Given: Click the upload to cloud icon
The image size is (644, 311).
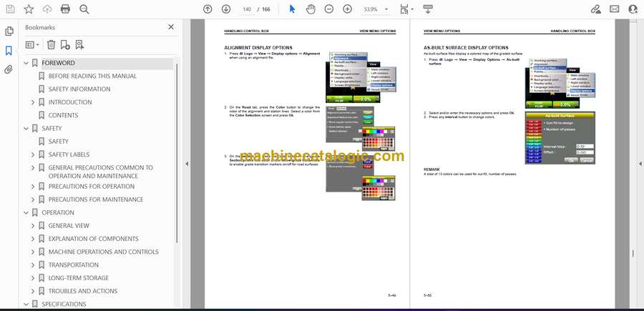Looking at the screenshot, I should coord(47,9).
